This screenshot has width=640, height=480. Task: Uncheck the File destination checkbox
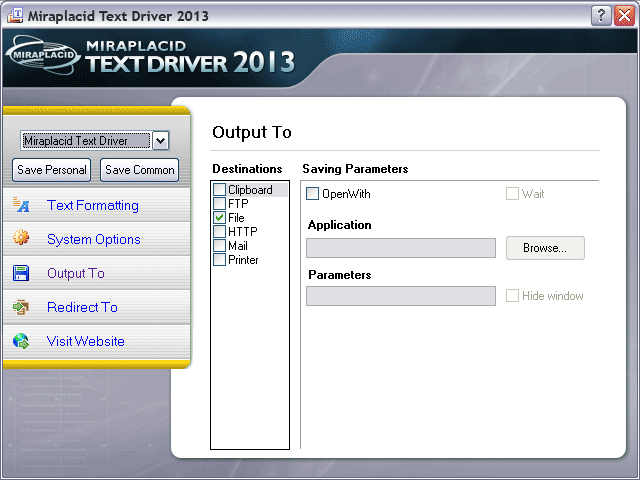click(x=220, y=218)
